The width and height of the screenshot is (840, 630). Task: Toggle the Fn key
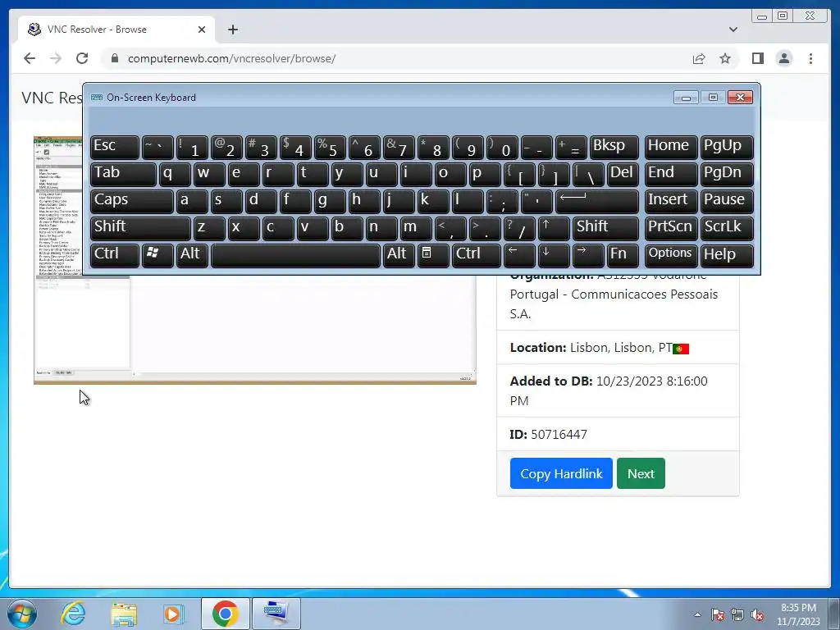click(623, 255)
